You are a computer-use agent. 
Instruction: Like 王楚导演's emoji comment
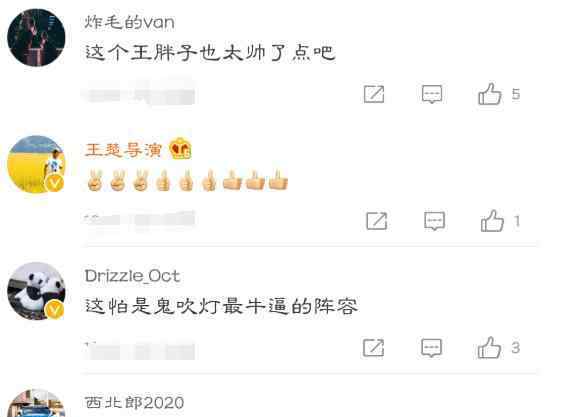point(492,221)
